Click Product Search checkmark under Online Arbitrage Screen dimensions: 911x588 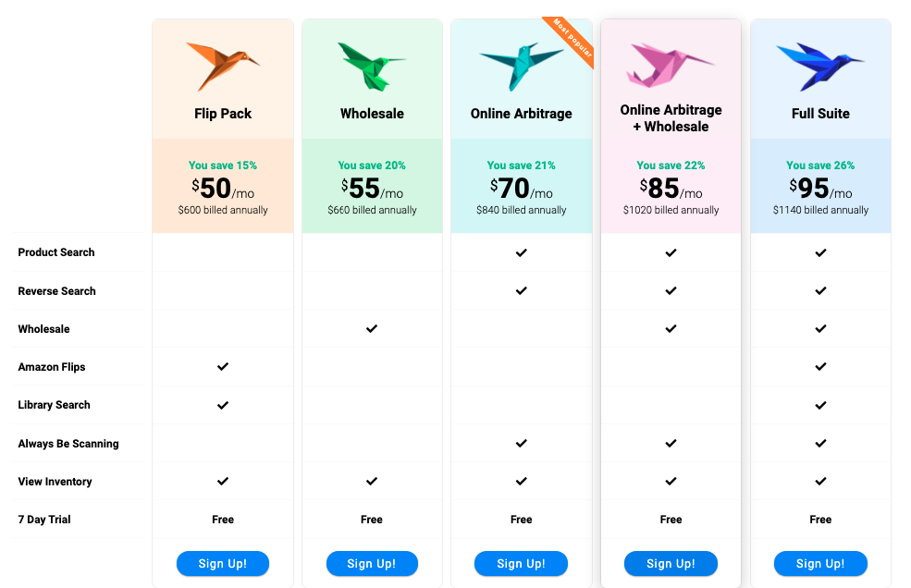[x=521, y=252]
